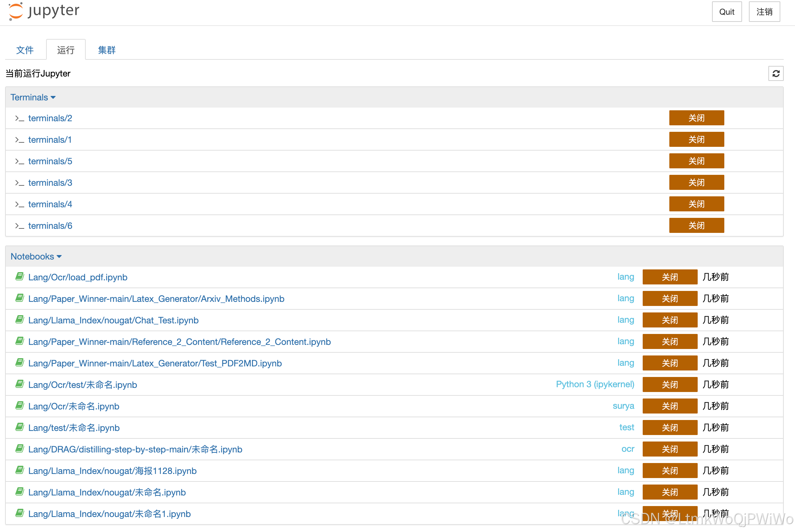The image size is (795, 532).
Task: Click the terminal icon next to terminals/2
Action: [19, 118]
